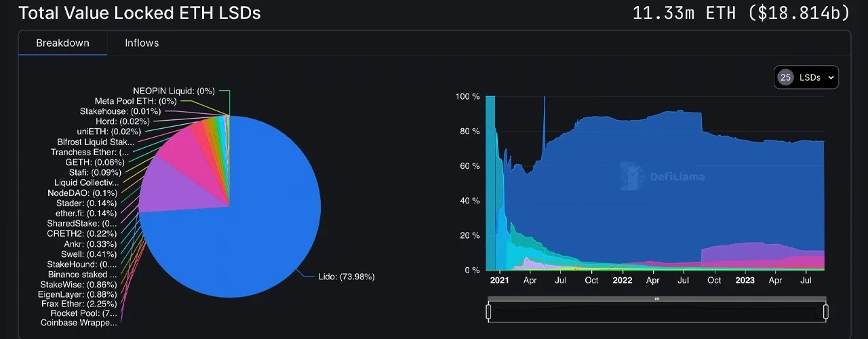Click the top grip of the timeline zoom bar
The image size is (868, 339).
click(656, 299)
